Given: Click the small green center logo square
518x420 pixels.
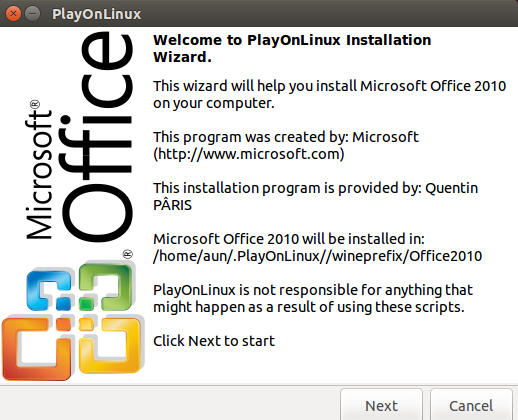Looking at the screenshot, I should coord(87,304).
